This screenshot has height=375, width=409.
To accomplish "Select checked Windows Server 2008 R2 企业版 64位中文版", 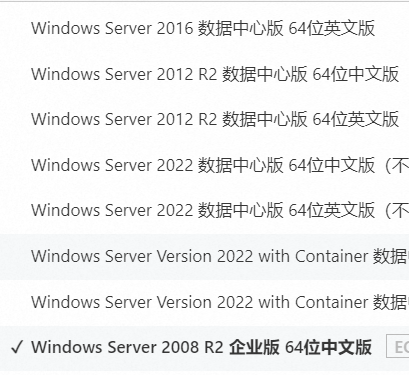I will click(204, 348).
